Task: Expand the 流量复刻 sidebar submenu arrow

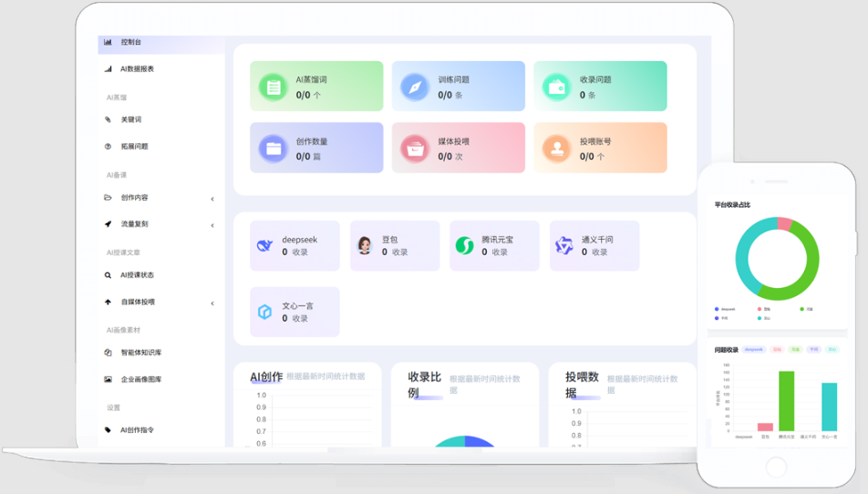Action: tap(212, 225)
